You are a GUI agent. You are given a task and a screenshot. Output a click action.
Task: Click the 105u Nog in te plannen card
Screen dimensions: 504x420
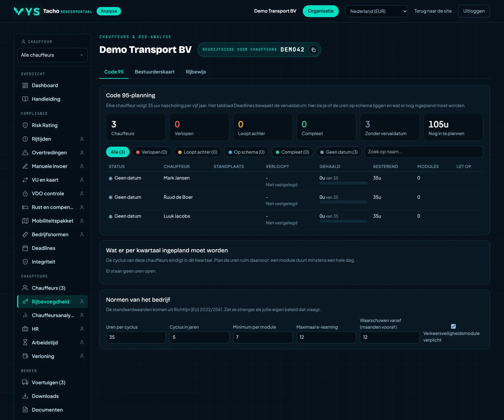pyautogui.click(x=453, y=127)
